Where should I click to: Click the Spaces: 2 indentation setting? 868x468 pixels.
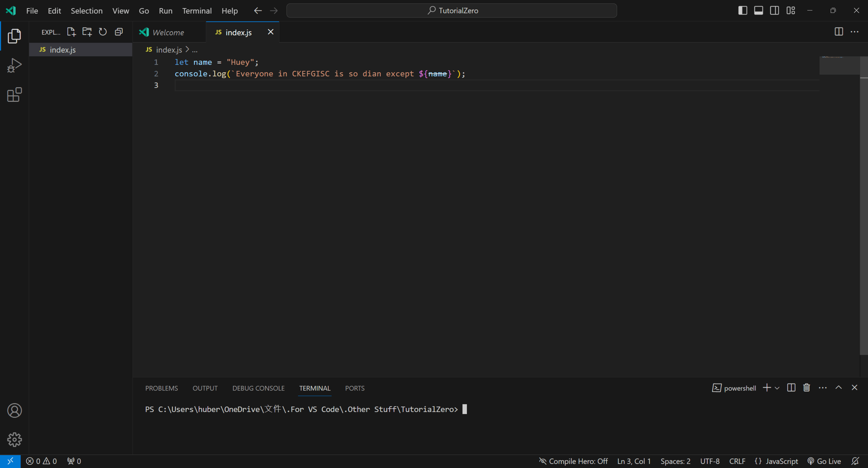coord(675,461)
